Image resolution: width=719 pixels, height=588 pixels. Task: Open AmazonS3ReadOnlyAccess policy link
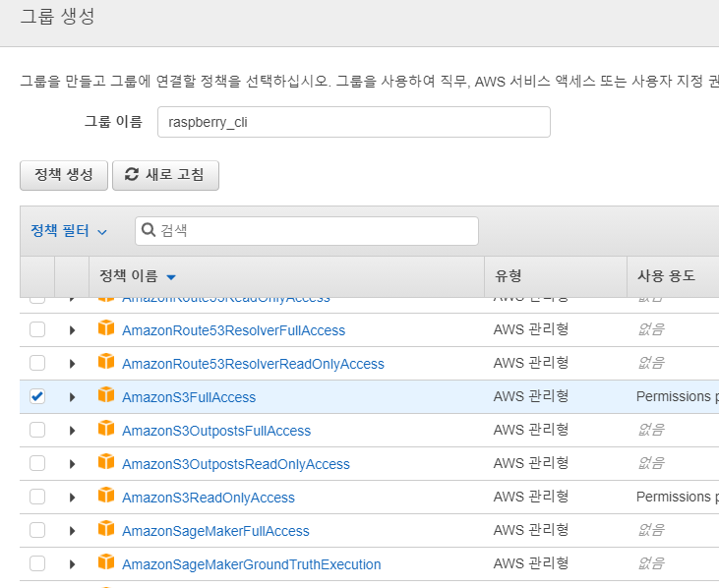[209, 498]
